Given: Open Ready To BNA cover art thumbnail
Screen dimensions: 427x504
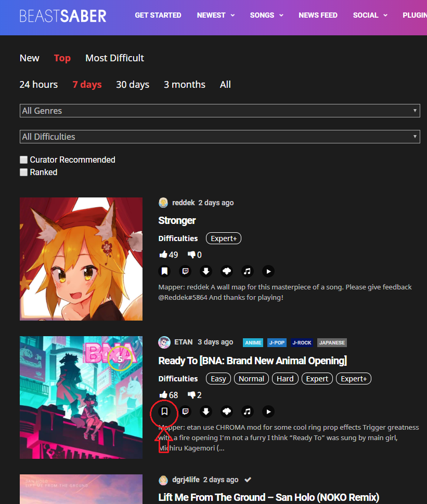Looking at the screenshot, I should click(x=81, y=397).
